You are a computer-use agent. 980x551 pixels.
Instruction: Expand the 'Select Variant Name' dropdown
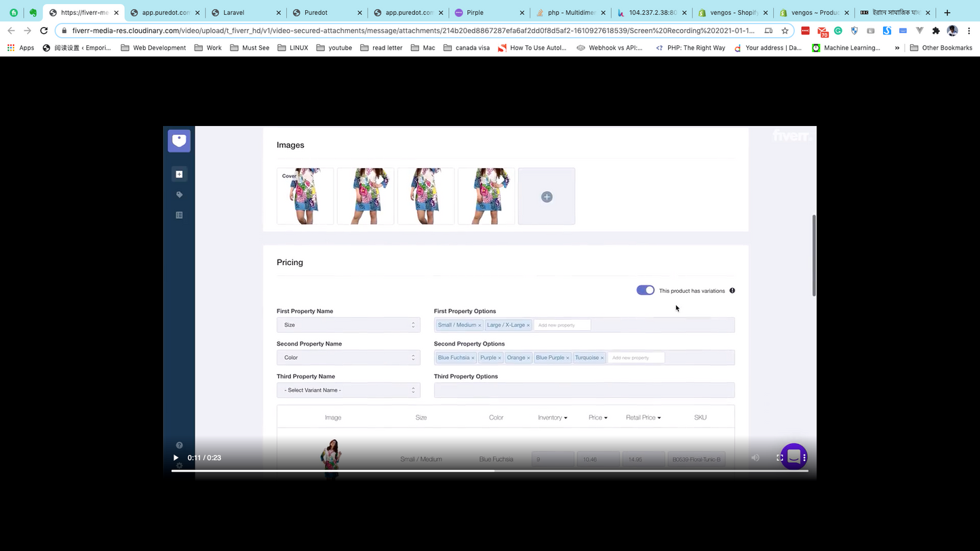click(x=348, y=390)
